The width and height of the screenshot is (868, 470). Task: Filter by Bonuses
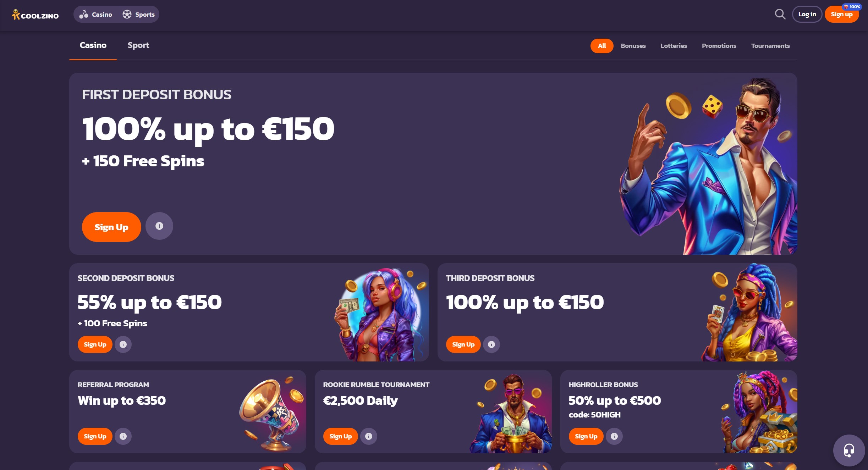pyautogui.click(x=633, y=46)
